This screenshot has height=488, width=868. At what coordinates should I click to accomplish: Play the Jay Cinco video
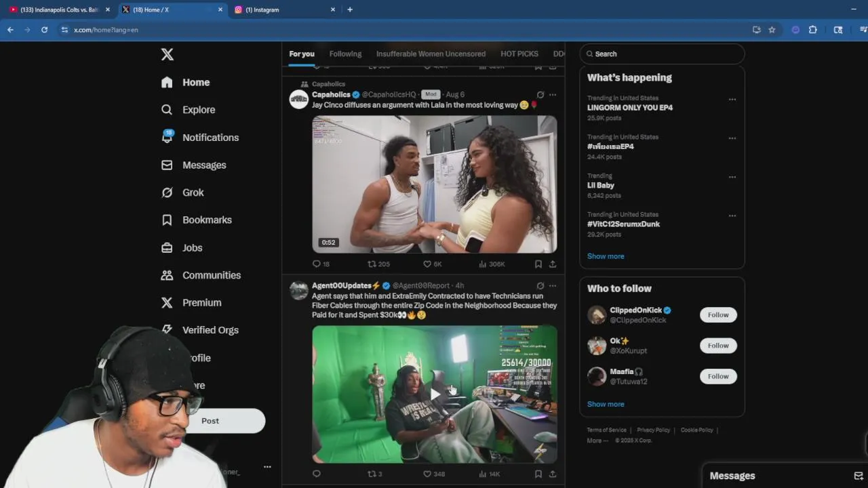click(x=435, y=184)
